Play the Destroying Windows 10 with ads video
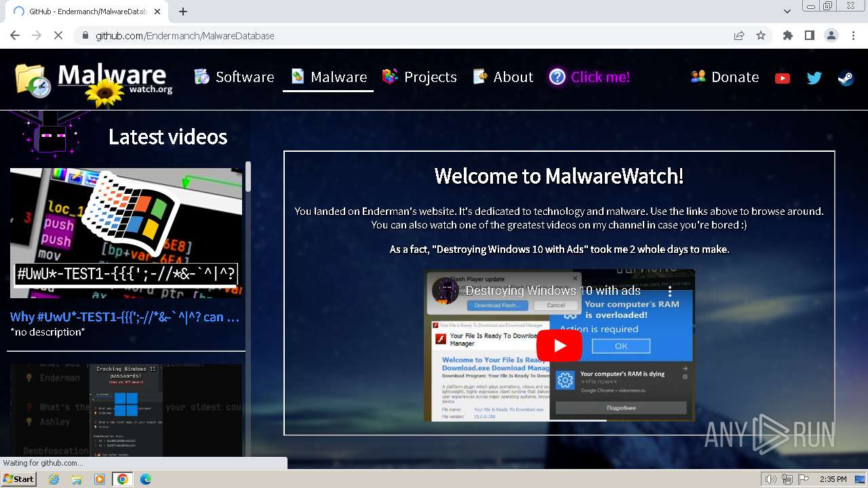Screen dimensions: 868x488 click(x=559, y=346)
